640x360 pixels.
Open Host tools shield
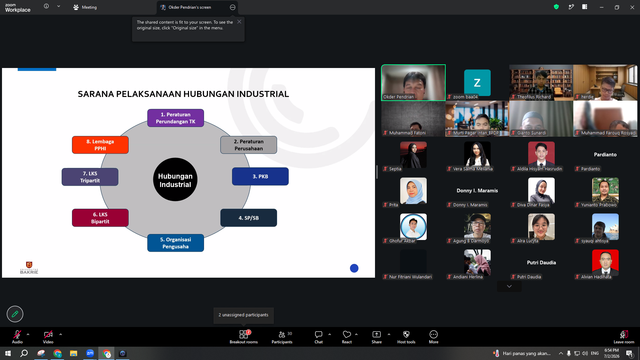406,337
